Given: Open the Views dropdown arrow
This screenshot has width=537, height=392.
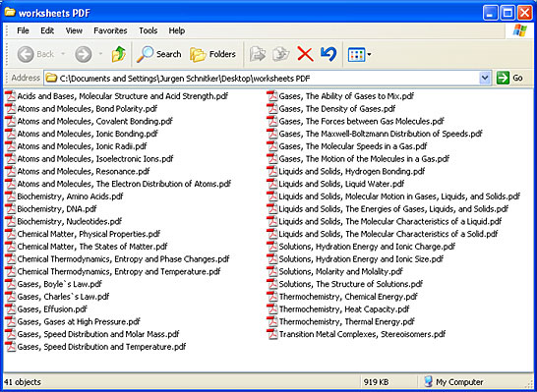Looking at the screenshot, I should (x=369, y=54).
